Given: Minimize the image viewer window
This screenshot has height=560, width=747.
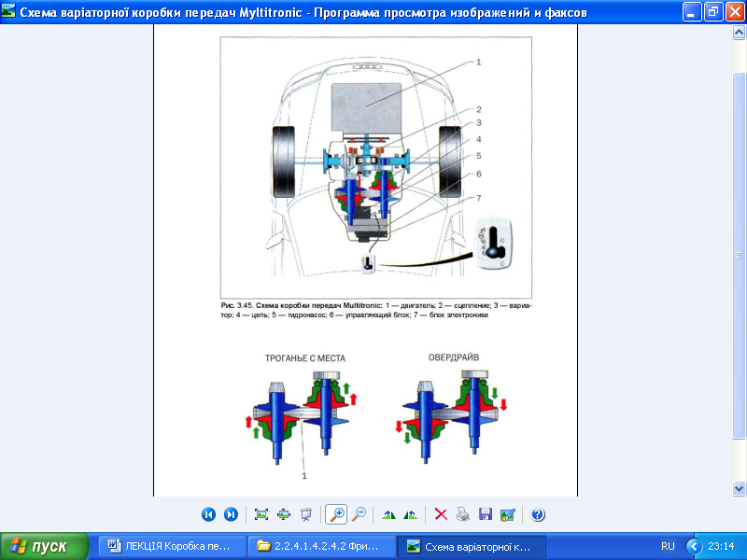Looking at the screenshot, I should coord(692,12).
